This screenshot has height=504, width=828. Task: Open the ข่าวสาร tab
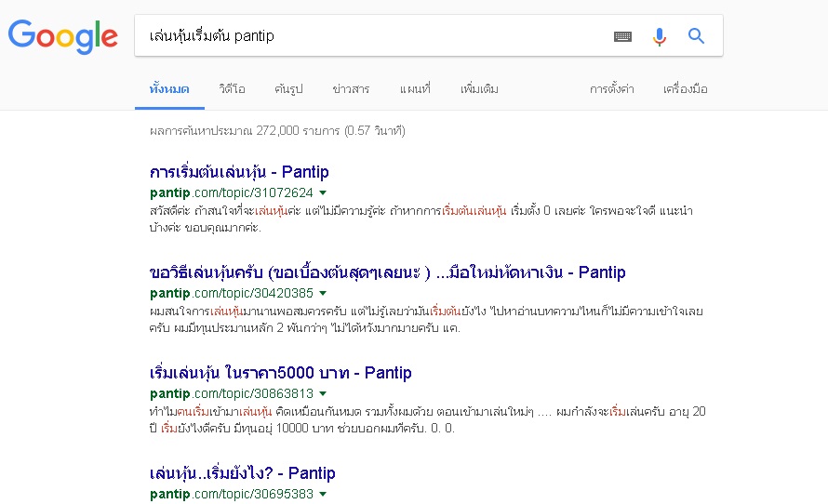click(351, 88)
